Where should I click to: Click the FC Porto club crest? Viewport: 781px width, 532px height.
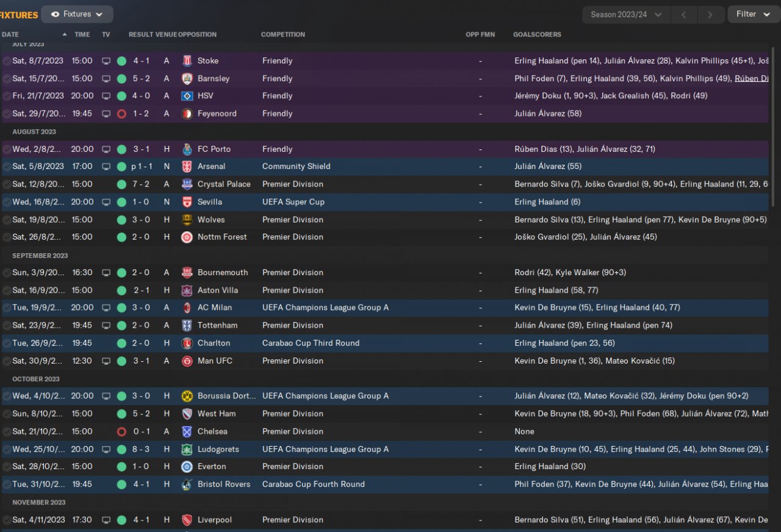coord(187,149)
